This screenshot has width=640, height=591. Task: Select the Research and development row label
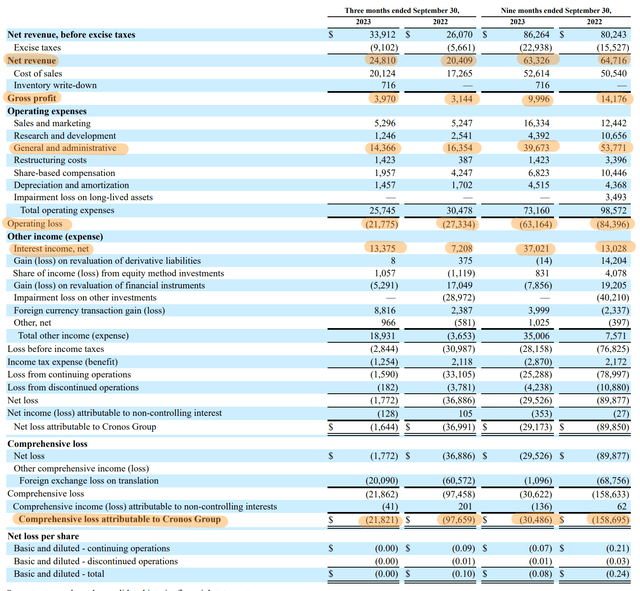click(x=64, y=136)
